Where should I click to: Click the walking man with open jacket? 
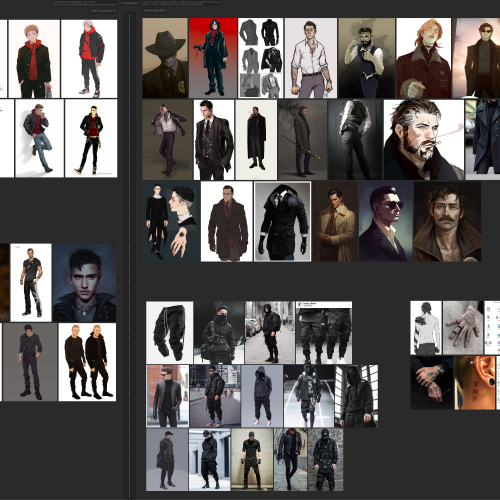point(168,140)
